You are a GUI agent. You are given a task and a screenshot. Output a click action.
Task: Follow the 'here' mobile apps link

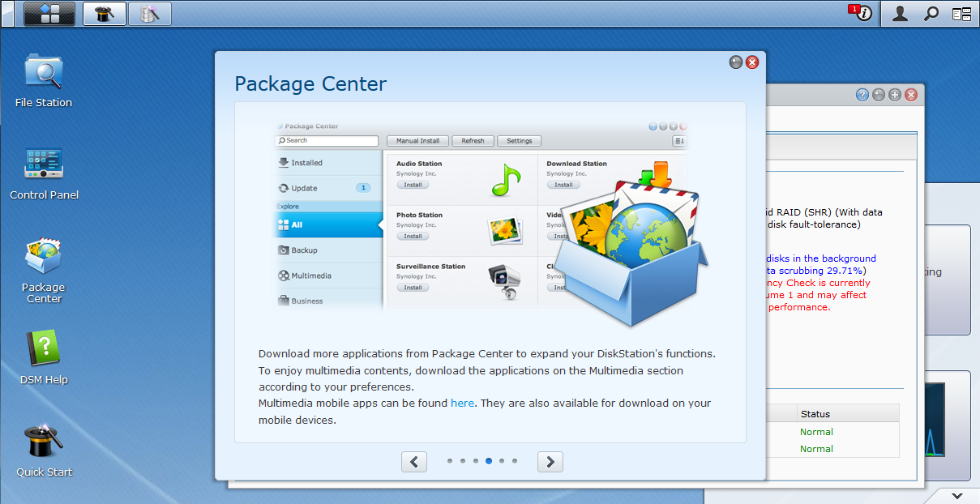(462, 403)
